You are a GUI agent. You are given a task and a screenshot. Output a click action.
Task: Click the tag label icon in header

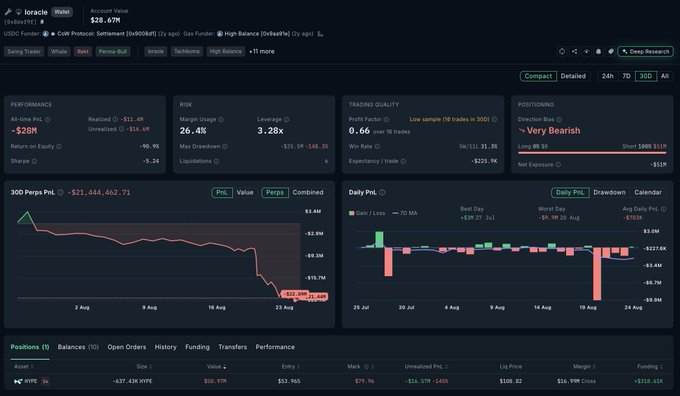[x=611, y=51]
